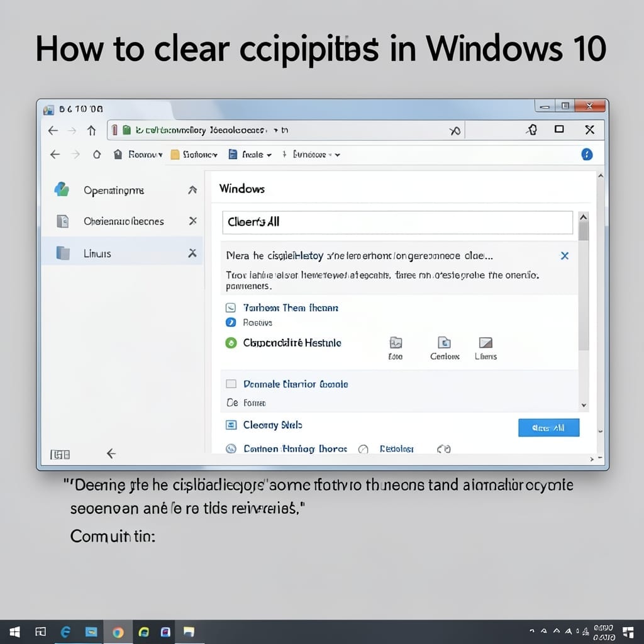Click the inner list scrollbar up arrow
Viewport: 644px width, 644px height.
[x=583, y=217]
